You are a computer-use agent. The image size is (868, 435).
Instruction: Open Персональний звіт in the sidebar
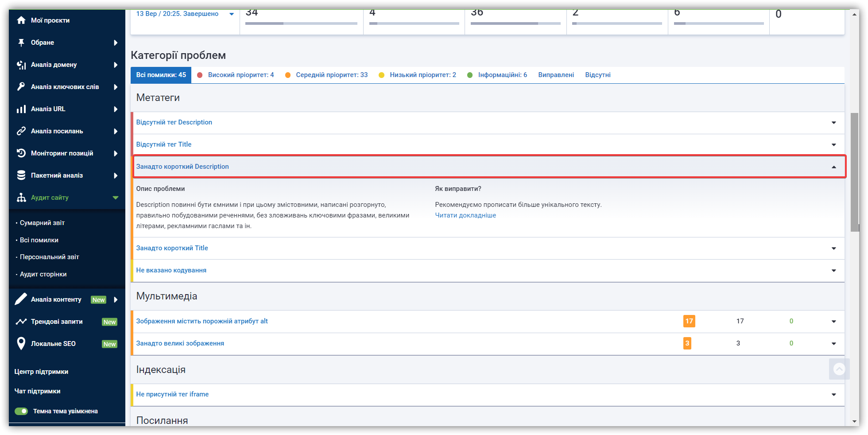[50, 257]
